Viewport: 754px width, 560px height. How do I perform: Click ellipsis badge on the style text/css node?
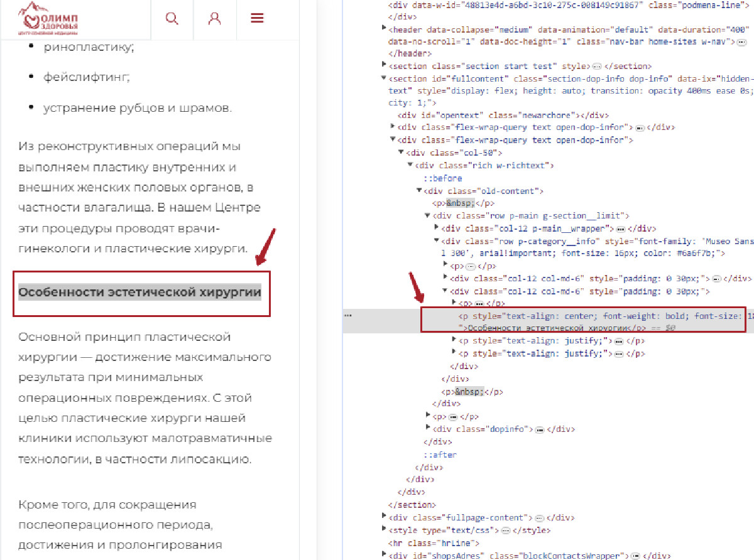(x=504, y=530)
